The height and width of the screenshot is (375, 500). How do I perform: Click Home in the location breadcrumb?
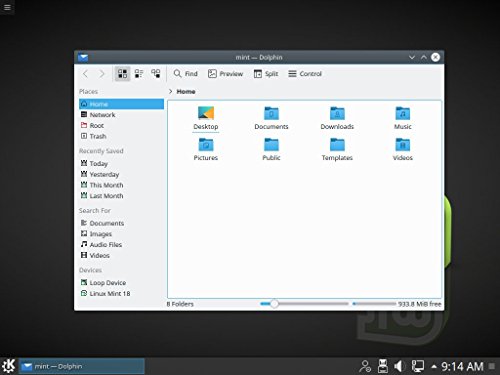(x=186, y=91)
